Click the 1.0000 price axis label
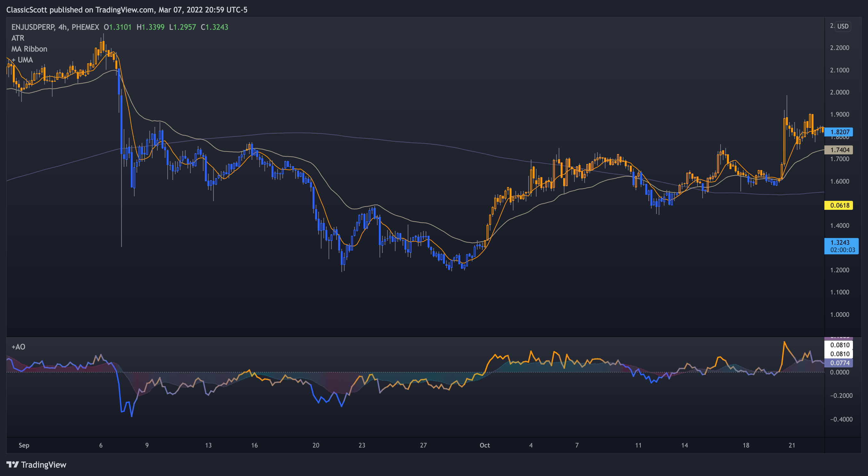Image resolution: width=868 pixels, height=476 pixels. [x=839, y=315]
